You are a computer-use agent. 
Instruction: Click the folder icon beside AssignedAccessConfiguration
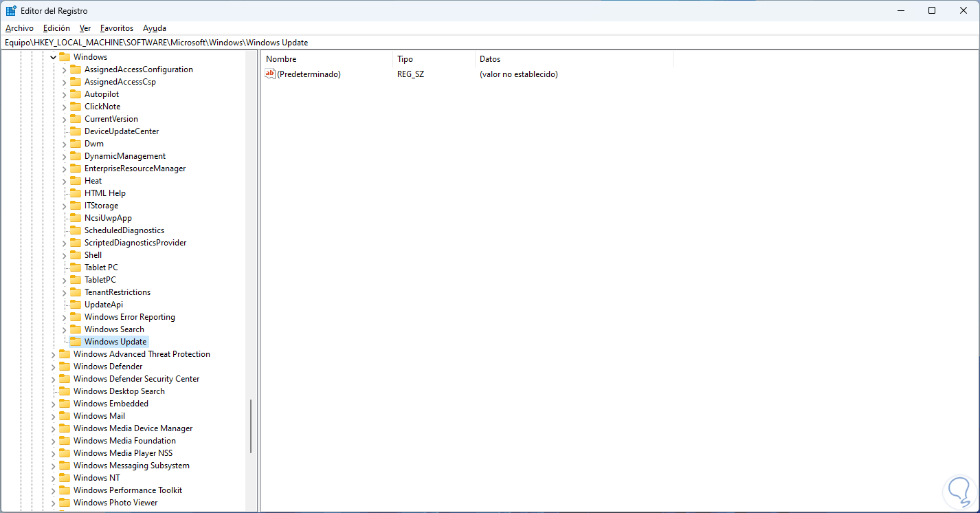[x=76, y=69]
